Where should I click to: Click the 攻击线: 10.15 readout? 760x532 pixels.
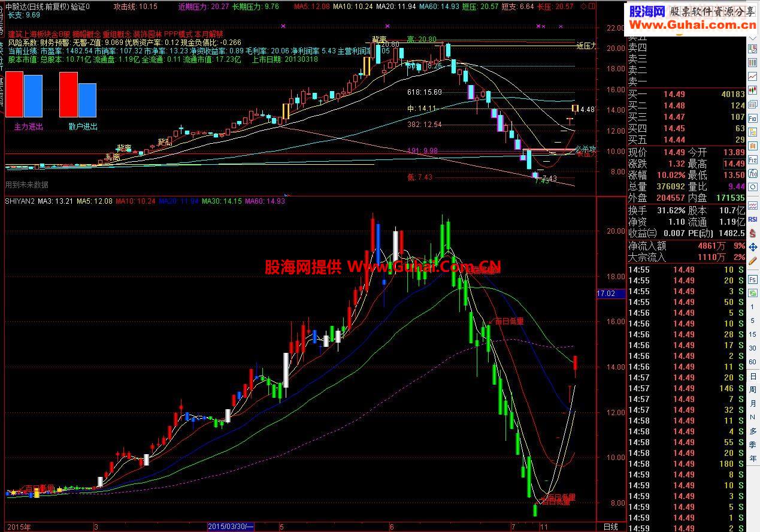coord(135,7)
